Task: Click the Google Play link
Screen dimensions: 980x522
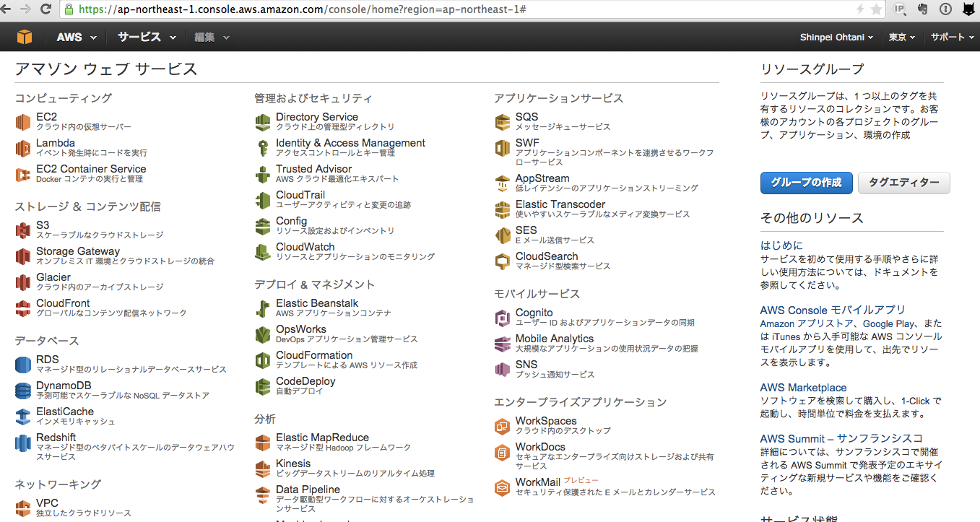Action: [x=888, y=324]
